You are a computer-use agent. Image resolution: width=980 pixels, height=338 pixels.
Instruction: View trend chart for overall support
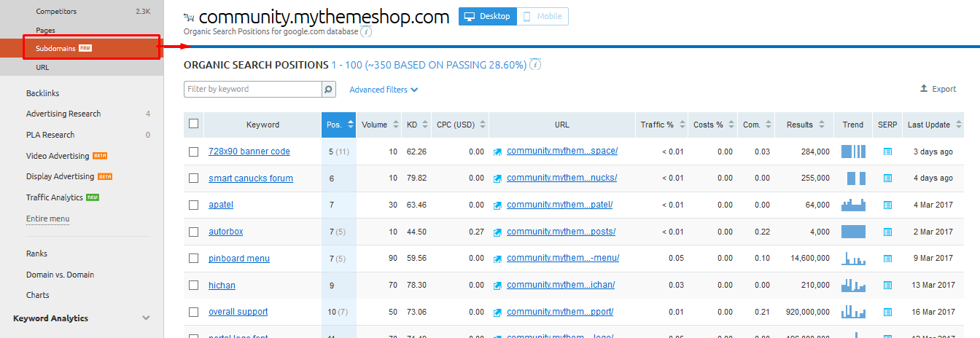point(853,312)
